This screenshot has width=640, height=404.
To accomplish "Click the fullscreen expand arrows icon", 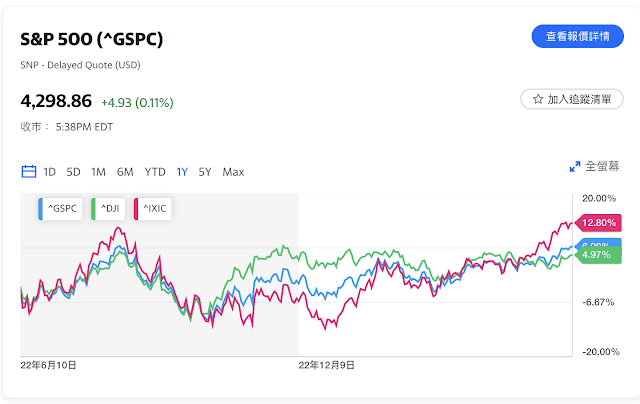I will (575, 167).
